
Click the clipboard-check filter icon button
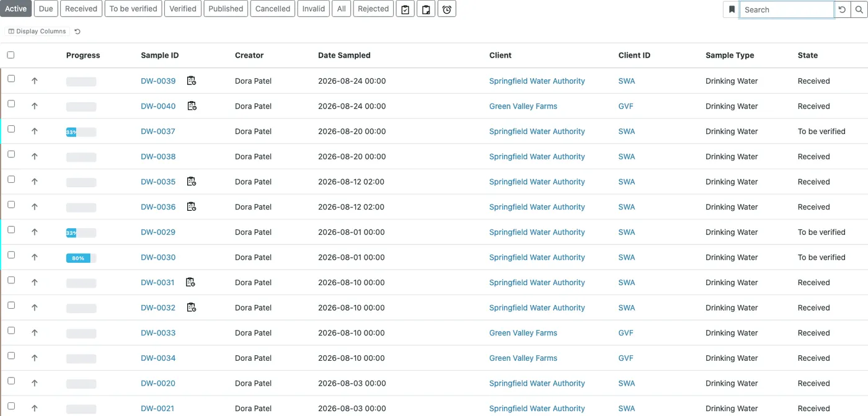405,9
